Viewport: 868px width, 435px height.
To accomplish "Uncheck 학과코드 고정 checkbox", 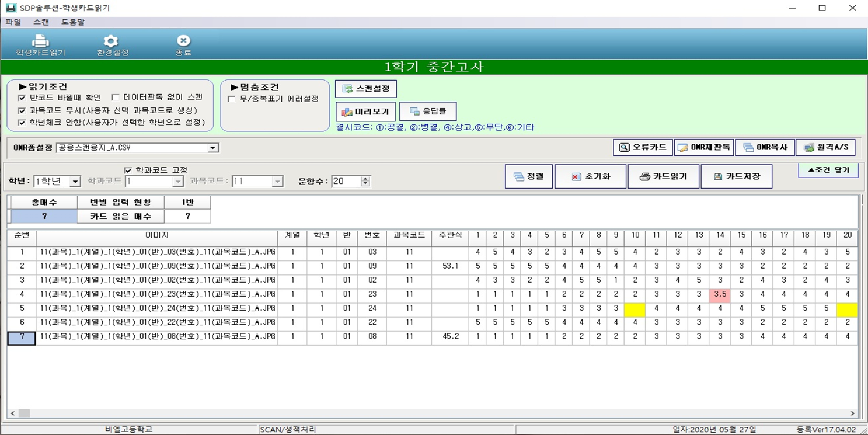I will point(128,170).
